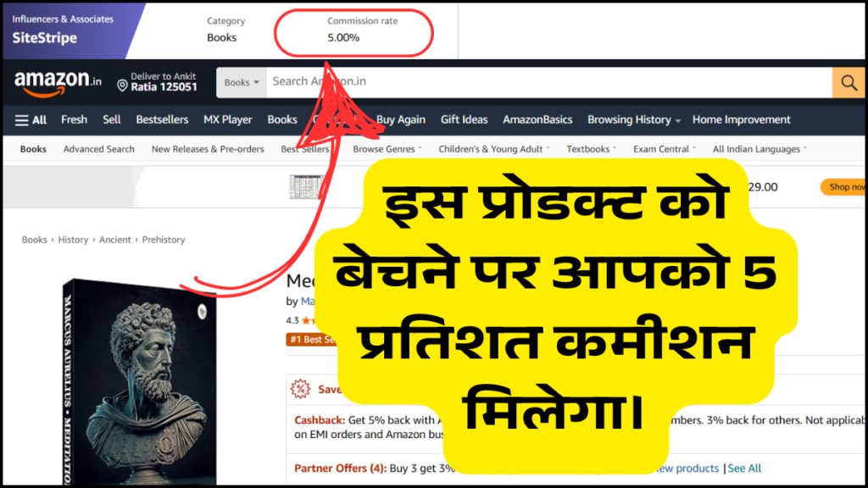Open Advanced Search link
The width and height of the screenshot is (868, 488).
tap(98, 149)
